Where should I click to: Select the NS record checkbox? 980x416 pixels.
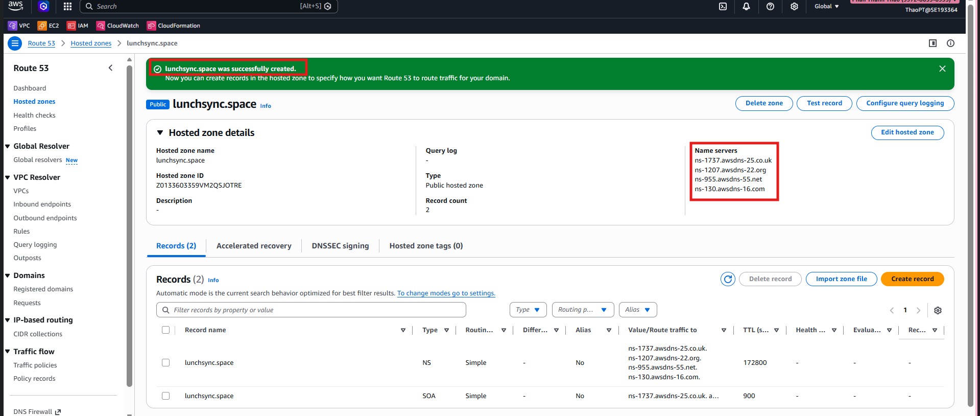pyautogui.click(x=165, y=362)
